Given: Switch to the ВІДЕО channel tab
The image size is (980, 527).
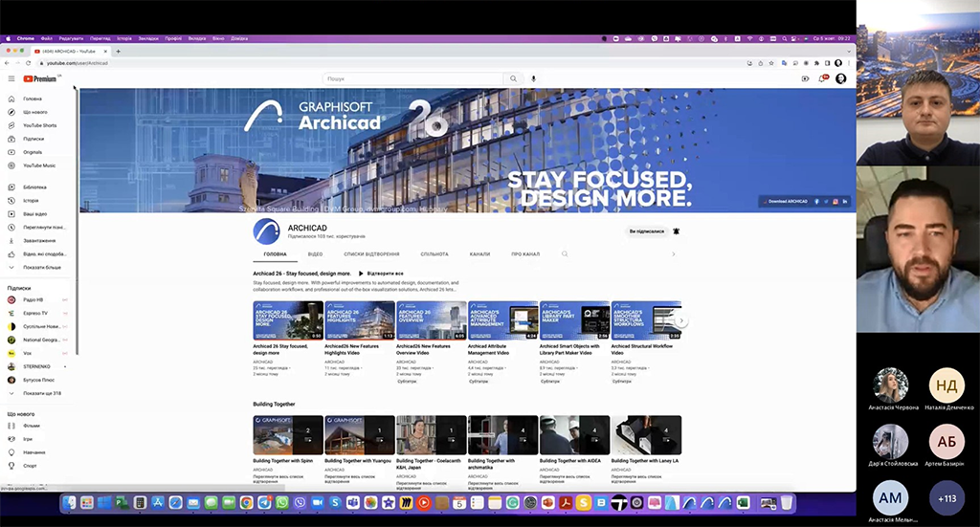Looking at the screenshot, I should [315, 254].
